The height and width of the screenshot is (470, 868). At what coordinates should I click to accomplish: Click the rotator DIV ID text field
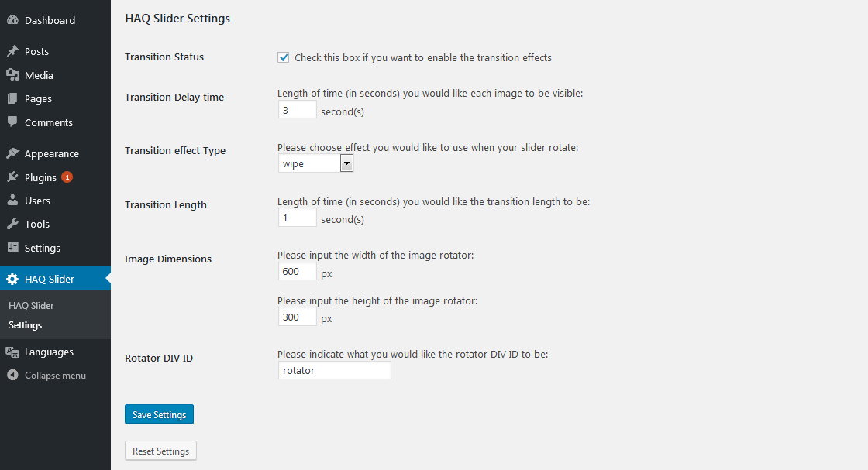(x=334, y=370)
